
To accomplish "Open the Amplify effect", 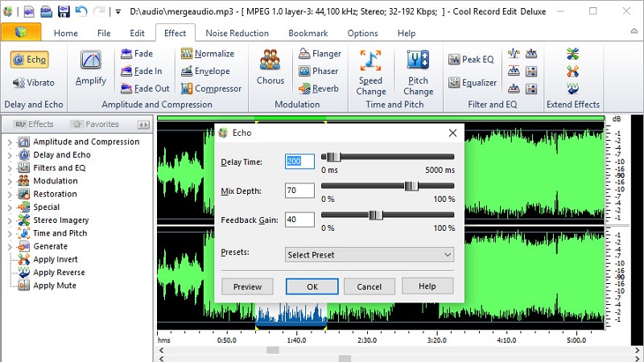I will 91,68.
